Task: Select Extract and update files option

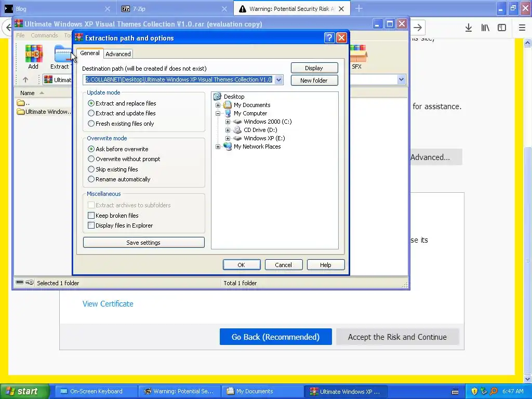Action: (122, 113)
